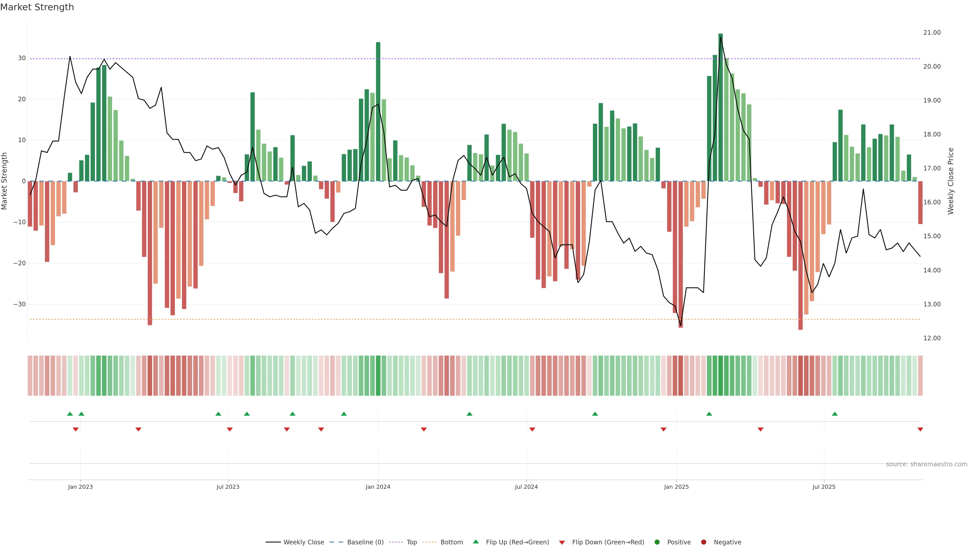Click Positive green circle legend icon
Viewport: 980px width, 551px height.
pos(657,542)
